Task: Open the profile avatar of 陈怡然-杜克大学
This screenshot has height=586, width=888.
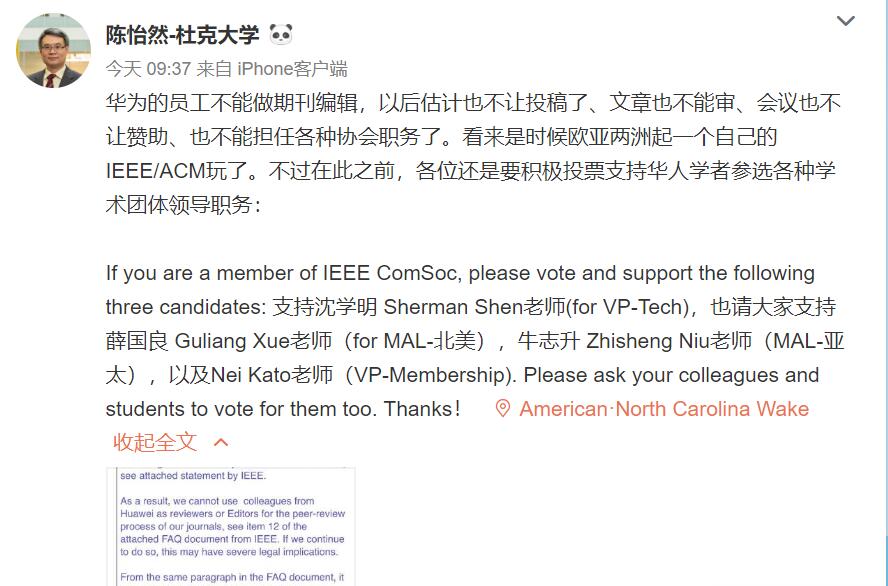Action: [53, 50]
